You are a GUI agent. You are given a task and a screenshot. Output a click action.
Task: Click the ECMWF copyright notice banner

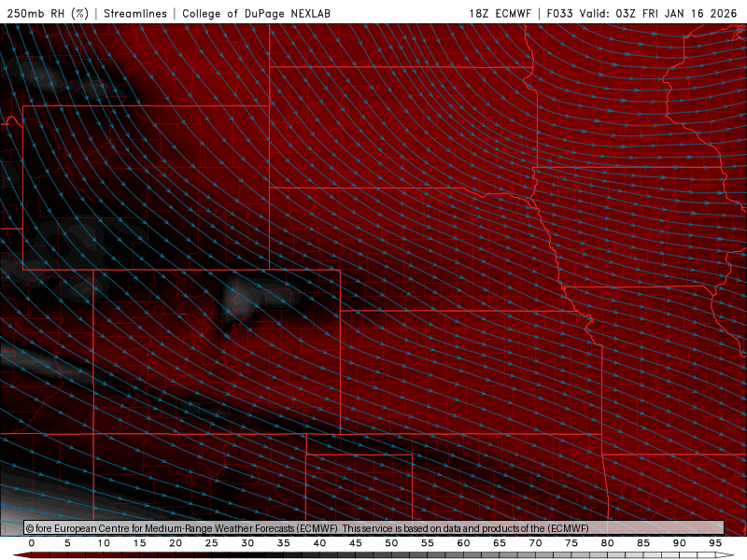(373, 527)
